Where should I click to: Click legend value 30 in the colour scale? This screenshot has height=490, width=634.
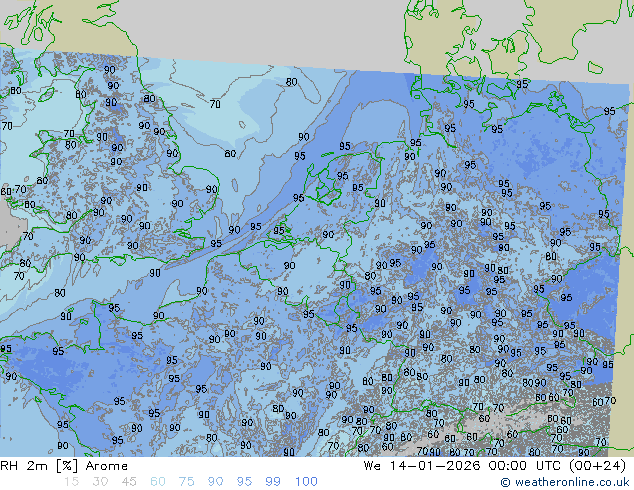pyautogui.click(x=100, y=482)
